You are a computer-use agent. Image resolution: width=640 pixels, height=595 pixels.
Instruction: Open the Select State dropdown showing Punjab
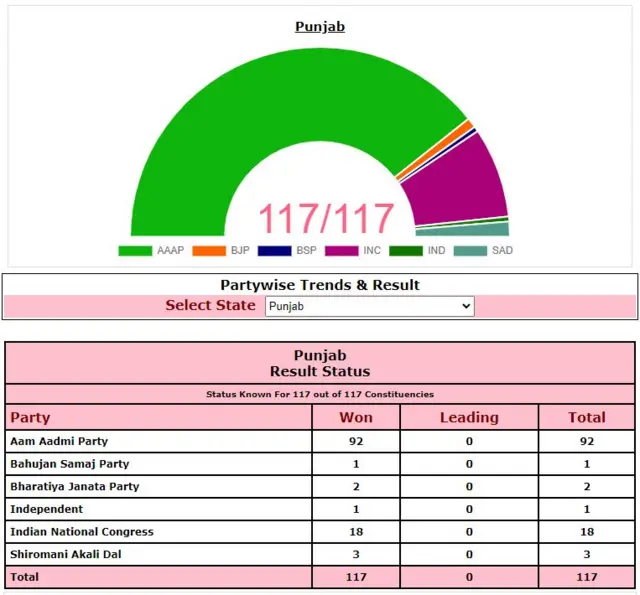(x=369, y=306)
